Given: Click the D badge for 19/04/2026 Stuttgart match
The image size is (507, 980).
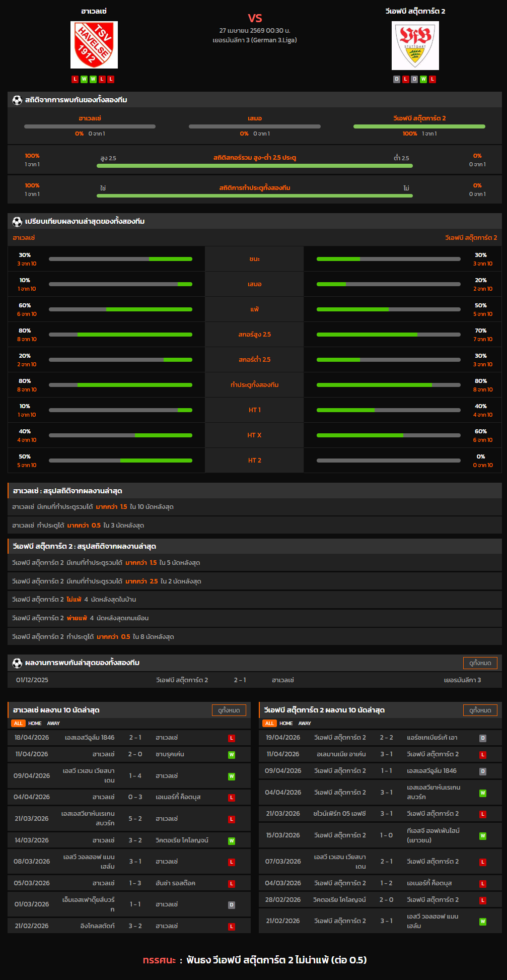Looking at the screenshot, I should (x=482, y=738).
